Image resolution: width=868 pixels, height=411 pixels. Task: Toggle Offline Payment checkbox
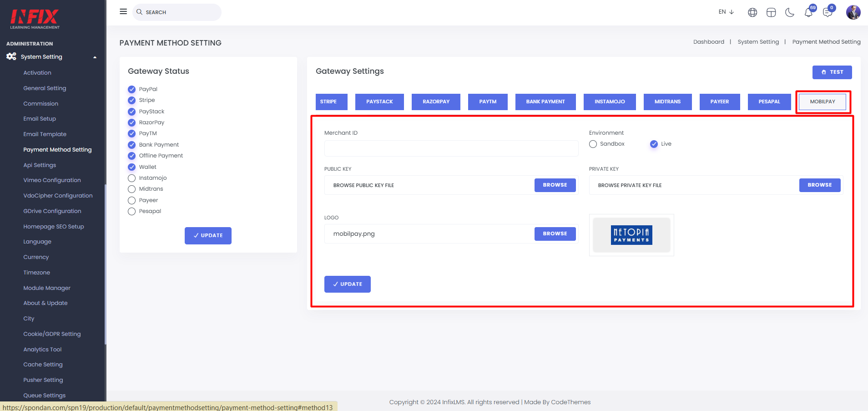coord(131,156)
